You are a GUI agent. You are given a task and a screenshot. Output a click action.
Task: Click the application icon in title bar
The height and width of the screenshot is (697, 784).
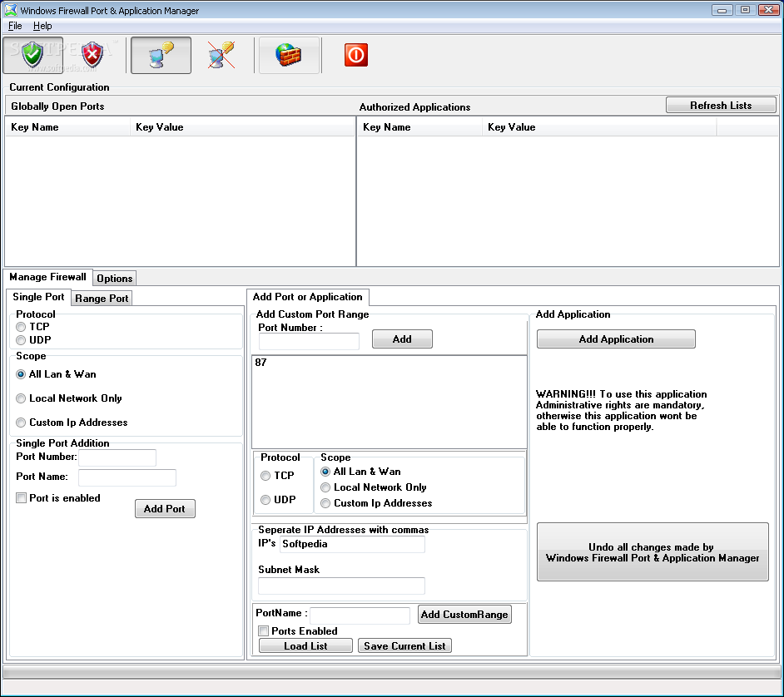(10, 10)
